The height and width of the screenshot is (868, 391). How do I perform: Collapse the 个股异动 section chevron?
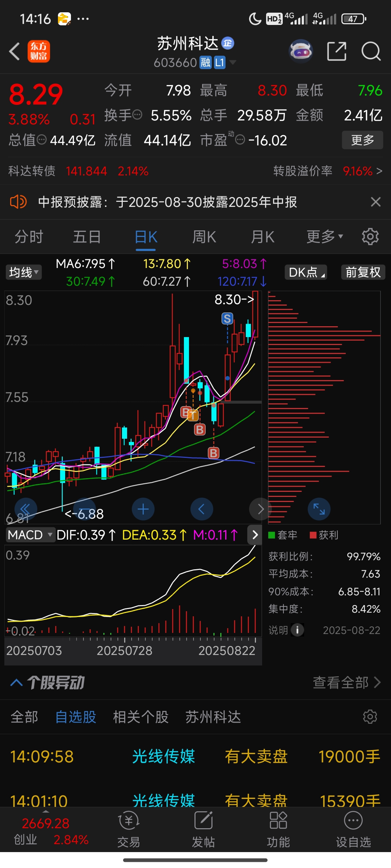17,683
